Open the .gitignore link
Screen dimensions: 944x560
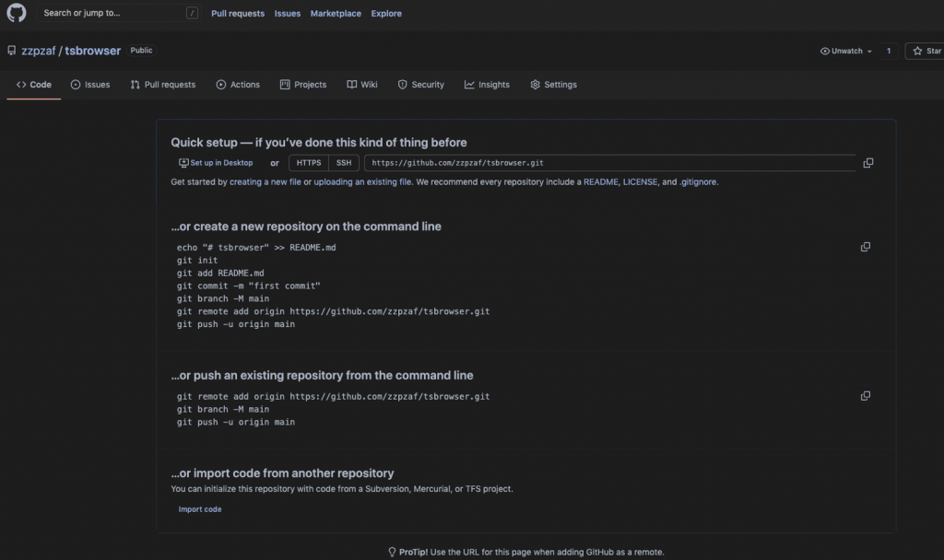point(698,182)
